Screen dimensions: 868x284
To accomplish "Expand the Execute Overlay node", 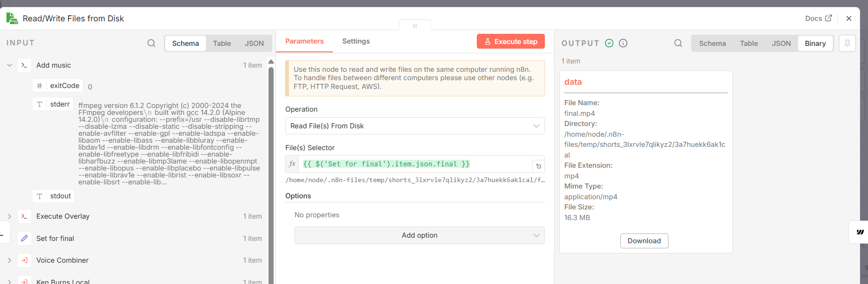I will tap(9, 216).
